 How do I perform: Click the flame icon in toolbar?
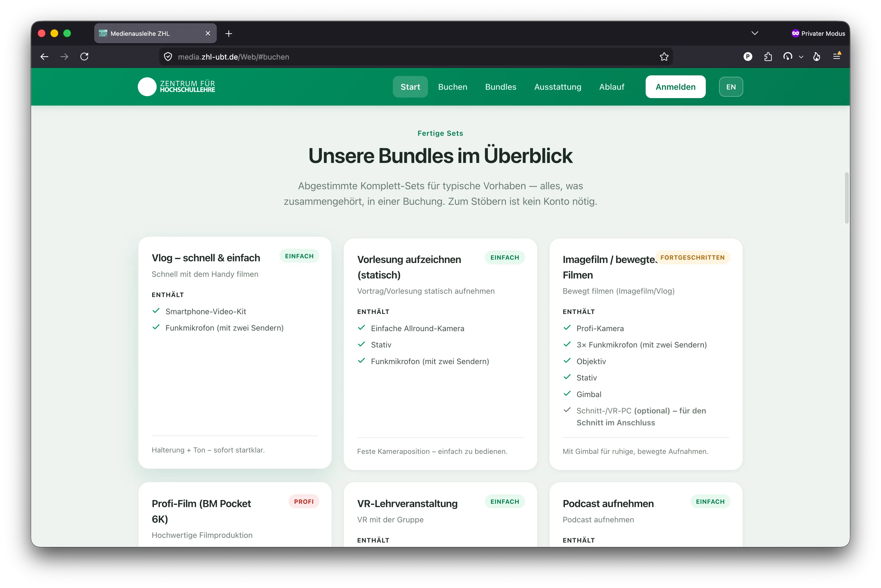[x=816, y=56]
